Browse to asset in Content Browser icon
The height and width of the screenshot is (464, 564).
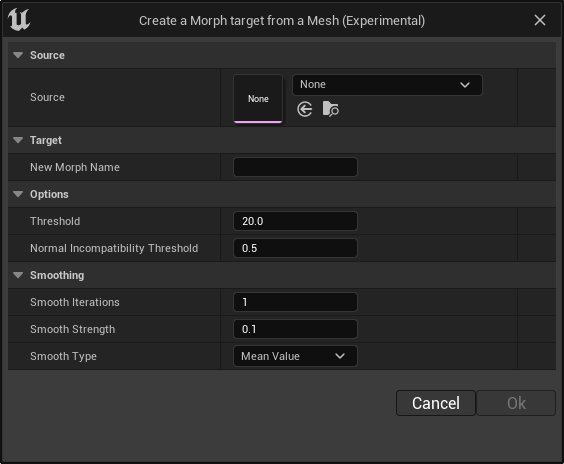pyautogui.click(x=331, y=109)
